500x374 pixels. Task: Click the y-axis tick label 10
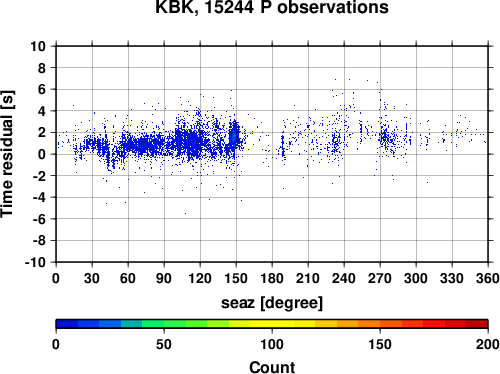pos(38,46)
